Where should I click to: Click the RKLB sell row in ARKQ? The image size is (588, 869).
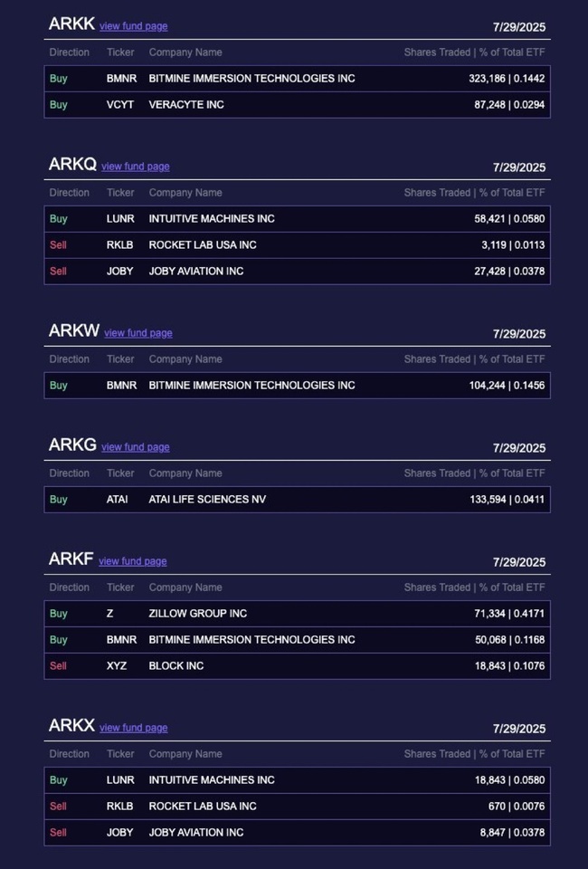[298, 245]
